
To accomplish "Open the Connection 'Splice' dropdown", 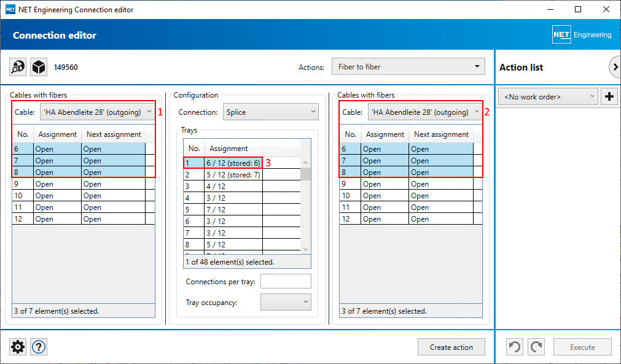I will tap(270, 112).
